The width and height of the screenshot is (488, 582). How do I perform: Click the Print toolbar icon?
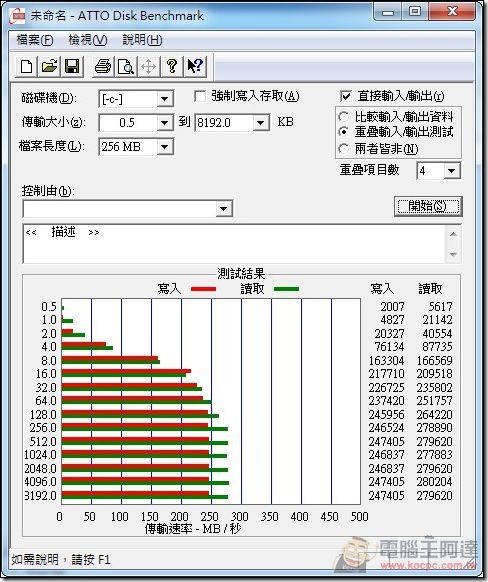click(103, 67)
